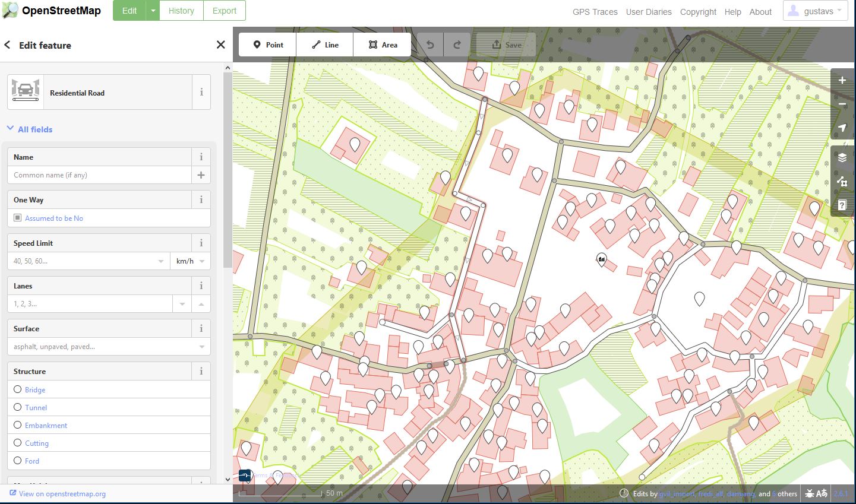The image size is (856, 504).
Task: Show my location on the map
Action: pyautogui.click(x=842, y=128)
